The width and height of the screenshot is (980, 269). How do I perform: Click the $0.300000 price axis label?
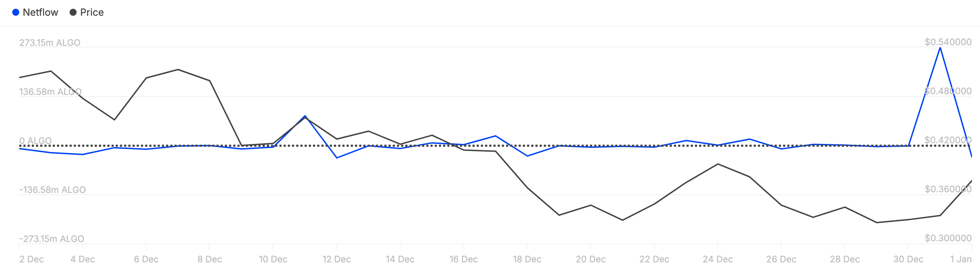point(948,238)
